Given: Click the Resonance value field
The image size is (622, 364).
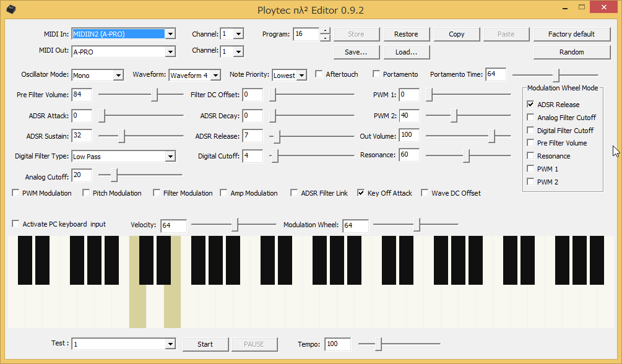Looking at the screenshot, I should [x=409, y=155].
